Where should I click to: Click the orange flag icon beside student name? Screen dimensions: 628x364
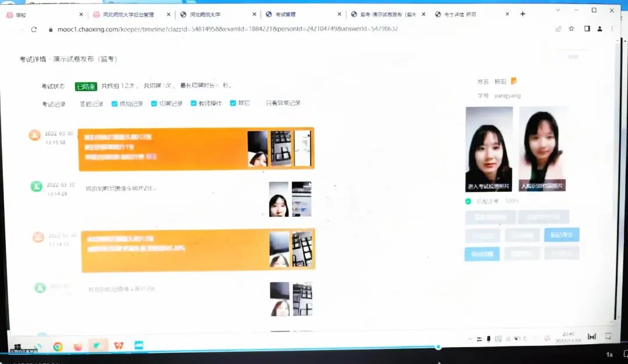[x=514, y=81]
